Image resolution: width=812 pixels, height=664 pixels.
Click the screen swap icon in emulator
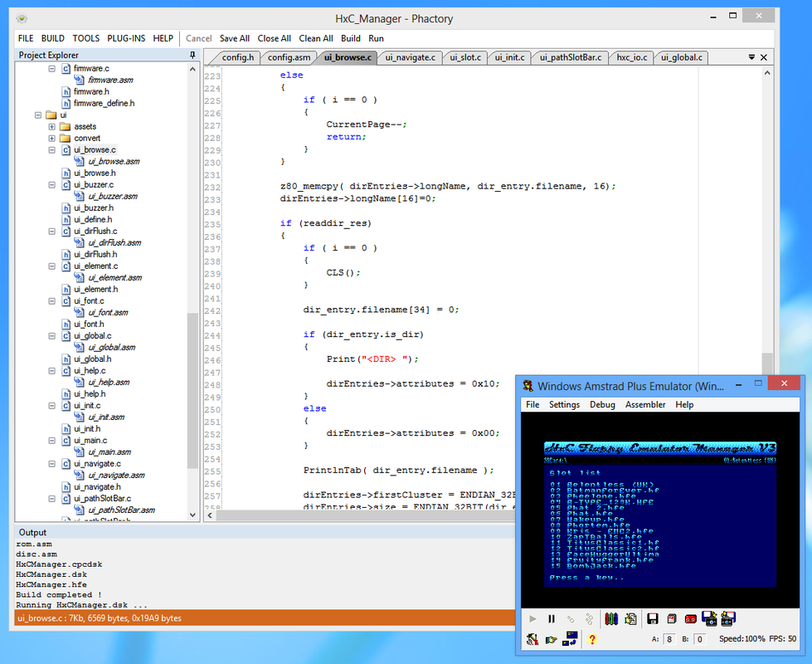tap(570, 638)
